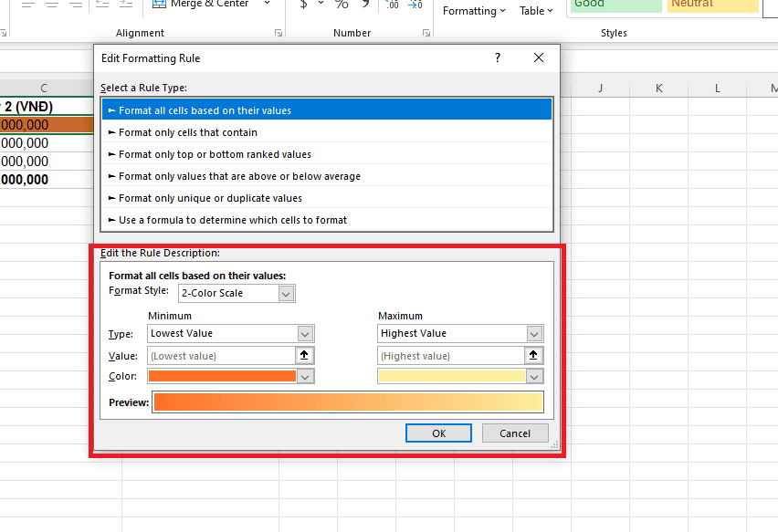Open the Formatting dropdown in the ribbon
The image size is (778, 532).
click(x=474, y=11)
